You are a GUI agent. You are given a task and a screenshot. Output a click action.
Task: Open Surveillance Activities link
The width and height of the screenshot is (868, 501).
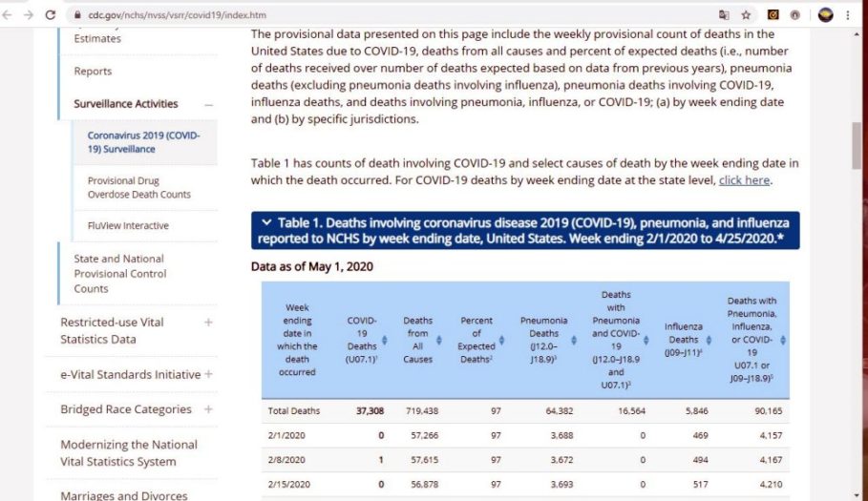click(x=126, y=104)
